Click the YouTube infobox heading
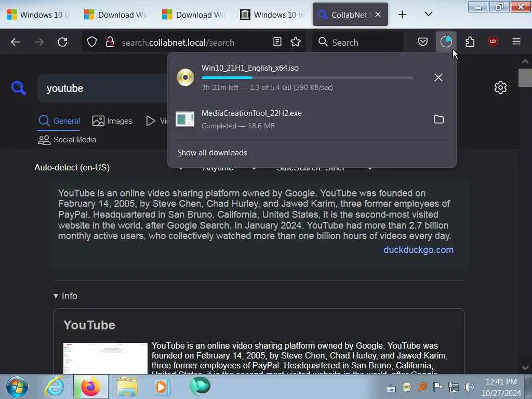 click(x=89, y=325)
